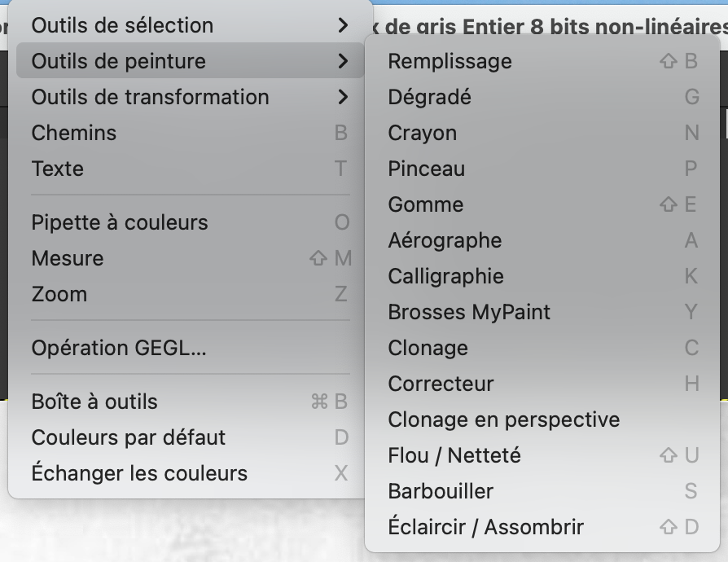
Task: Activate the Mesure tool
Action: [68, 258]
